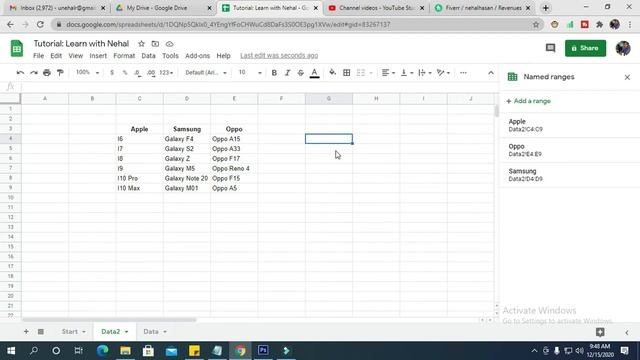Open the Help menu
The height and width of the screenshot is (360, 640).
click(x=223, y=56)
